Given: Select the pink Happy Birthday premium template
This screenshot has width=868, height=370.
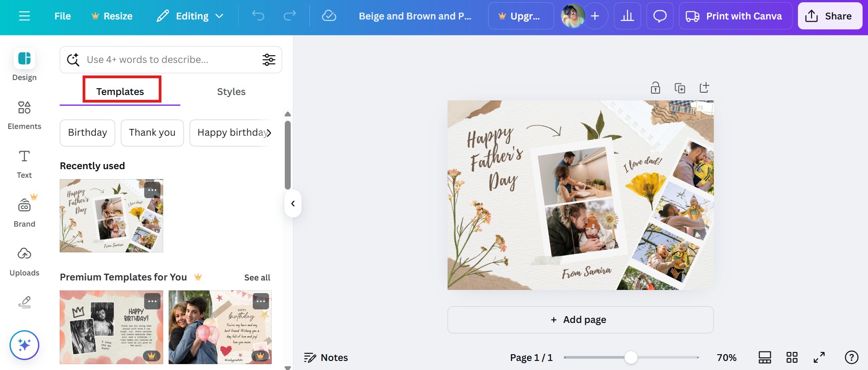Looking at the screenshot, I should click(x=111, y=327).
